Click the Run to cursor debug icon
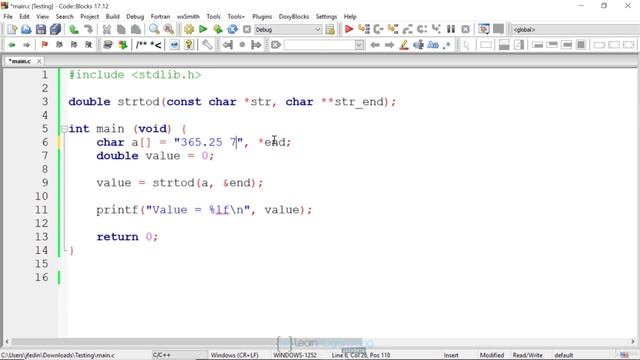The image size is (640, 360). (363, 29)
